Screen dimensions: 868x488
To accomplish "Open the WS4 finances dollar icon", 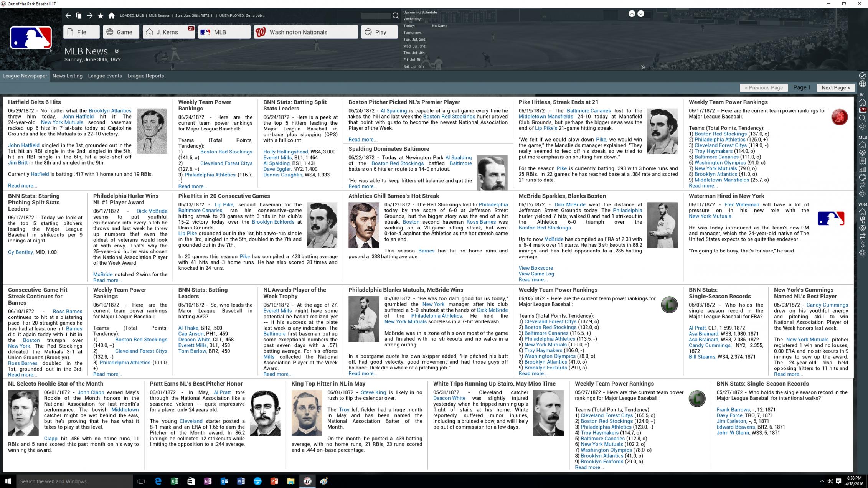I will tap(862, 244).
